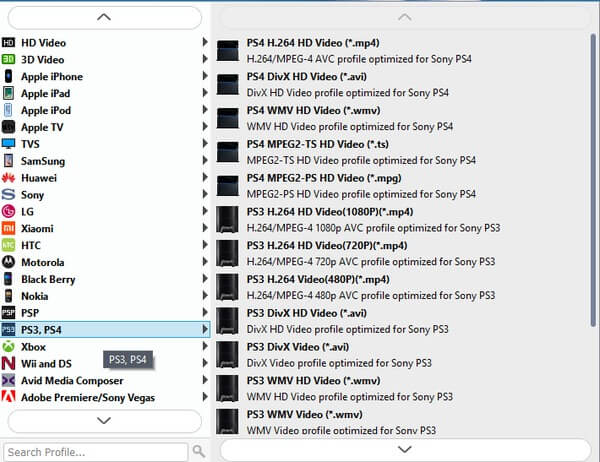600x462 pixels.
Task: Click the HTC logo icon
Action: [8, 245]
